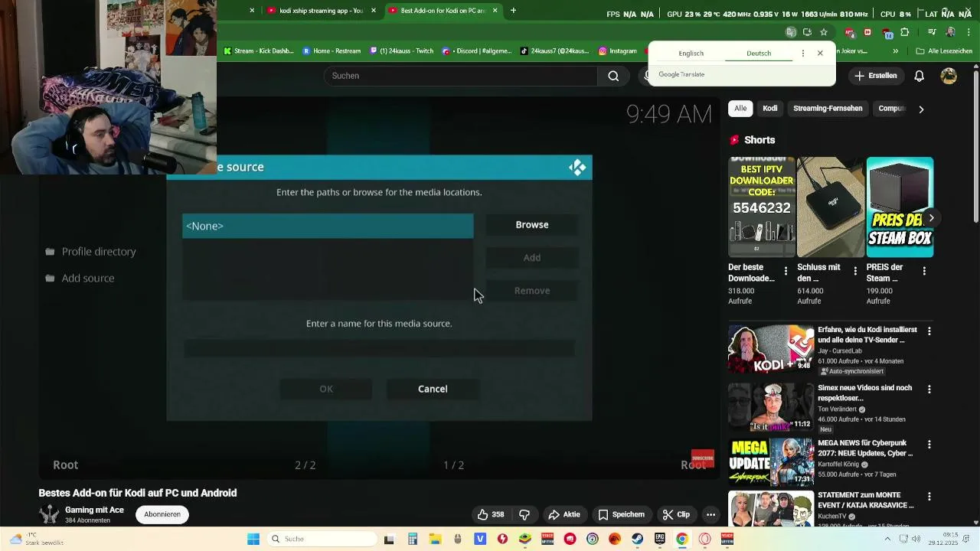Viewport: 980px width, 551px height.
Task: Select the <None> path entry
Action: coord(328,226)
